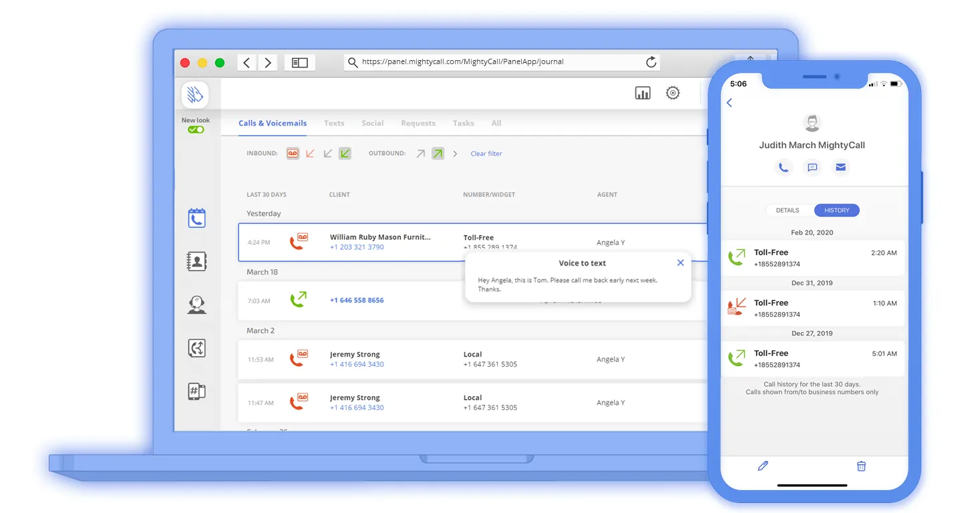Click the AGENT column header

pos(607,195)
